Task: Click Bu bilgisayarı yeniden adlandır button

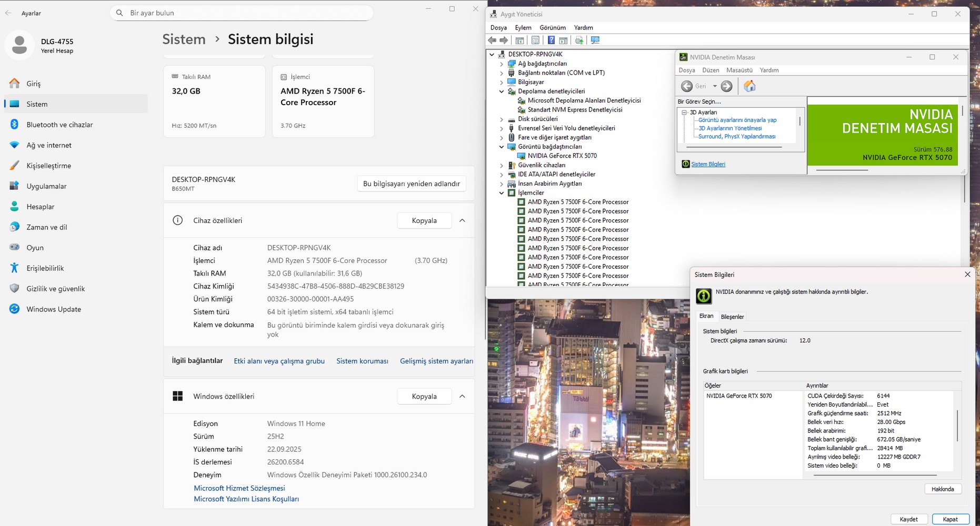Action: click(411, 184)
